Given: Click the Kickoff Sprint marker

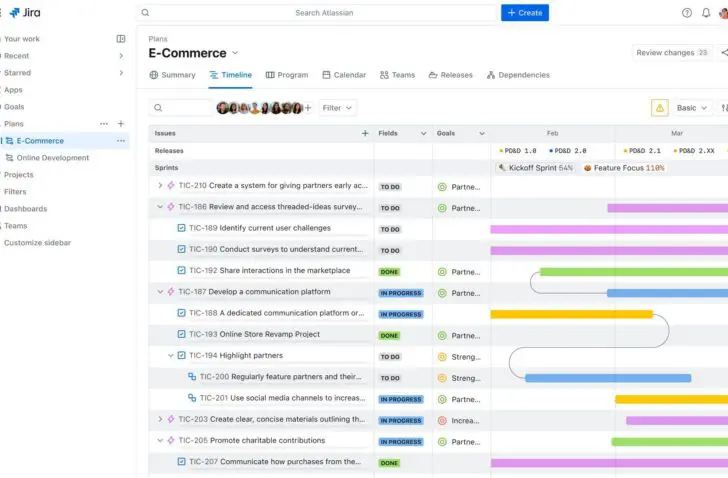Looking at the screenshot, I should click(x=535, y=168).
